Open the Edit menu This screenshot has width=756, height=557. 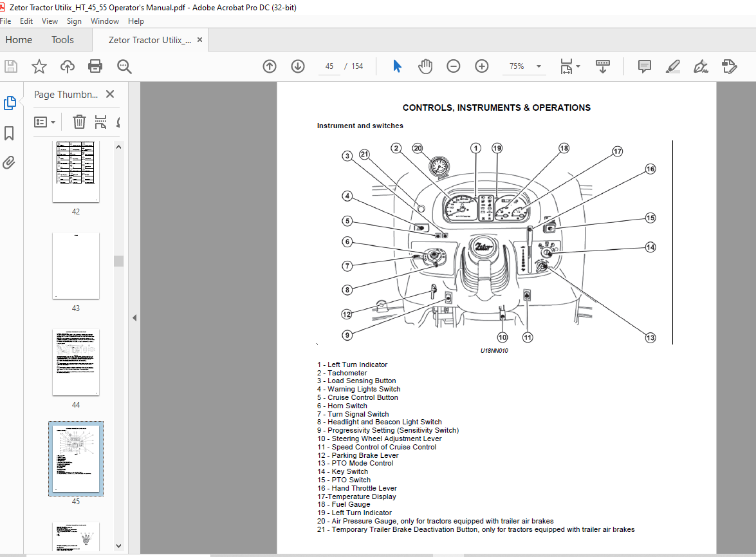[26, 21]
